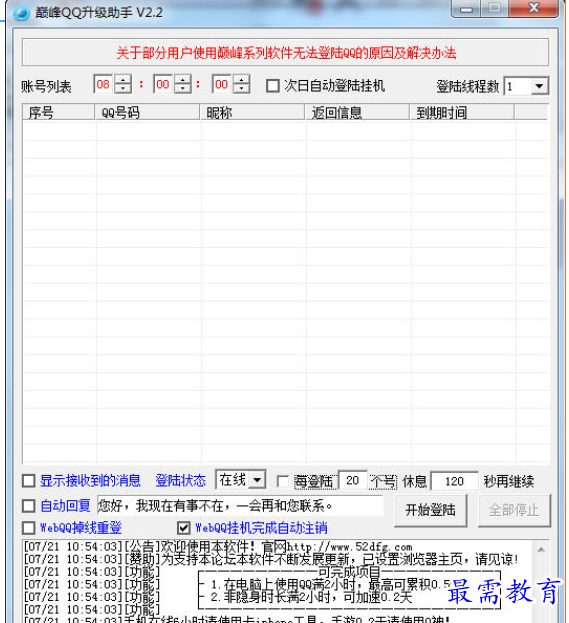Viewport: 569px width, 623px height.
Task: Click the seconds field in the time setting
Action: (222, 84)
